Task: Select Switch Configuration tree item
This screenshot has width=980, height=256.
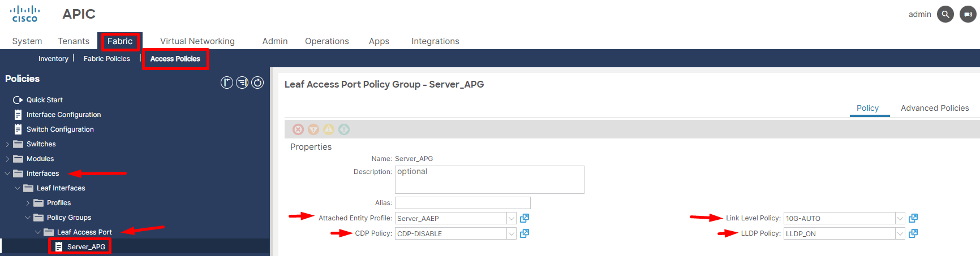Action: 61,129
